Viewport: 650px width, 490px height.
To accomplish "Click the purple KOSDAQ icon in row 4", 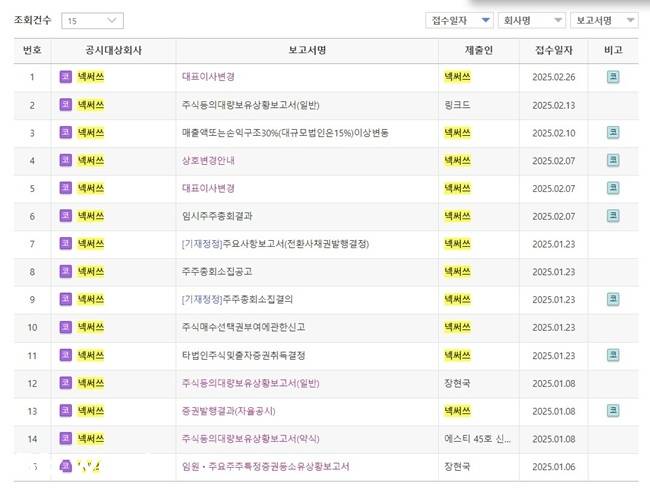I will click(x=65, y=160).
